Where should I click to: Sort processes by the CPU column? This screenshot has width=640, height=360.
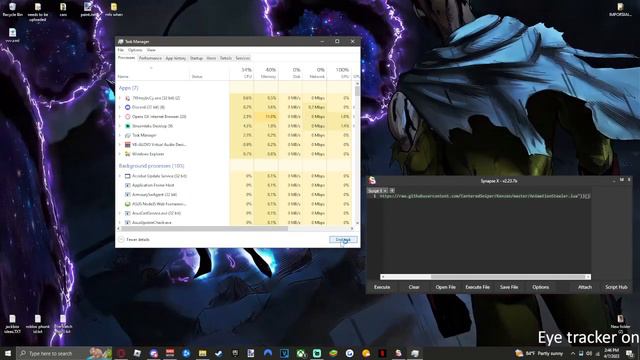pos(242,73)
